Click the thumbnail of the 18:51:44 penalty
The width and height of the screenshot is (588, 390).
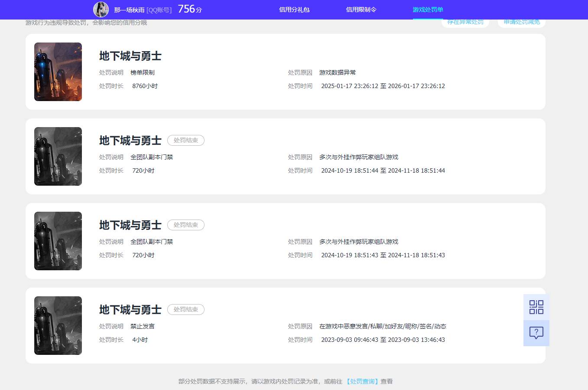click(x=58, y=156)
